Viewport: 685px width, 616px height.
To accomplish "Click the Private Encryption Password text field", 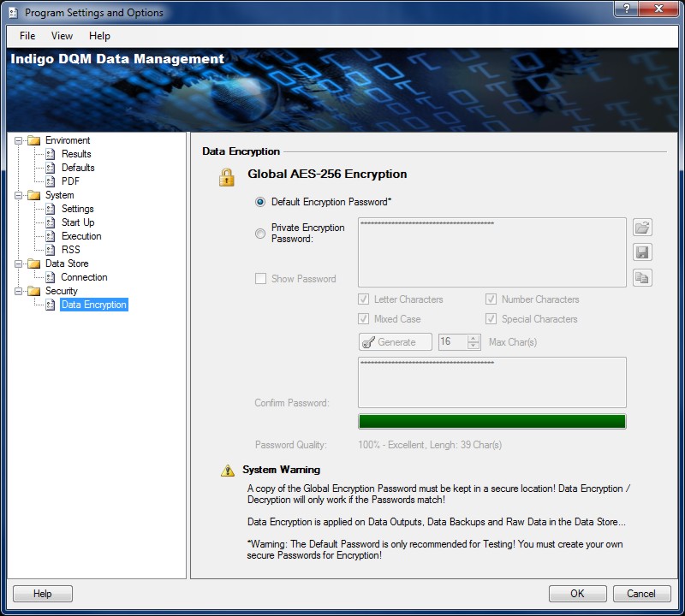I will pos(491,252).
